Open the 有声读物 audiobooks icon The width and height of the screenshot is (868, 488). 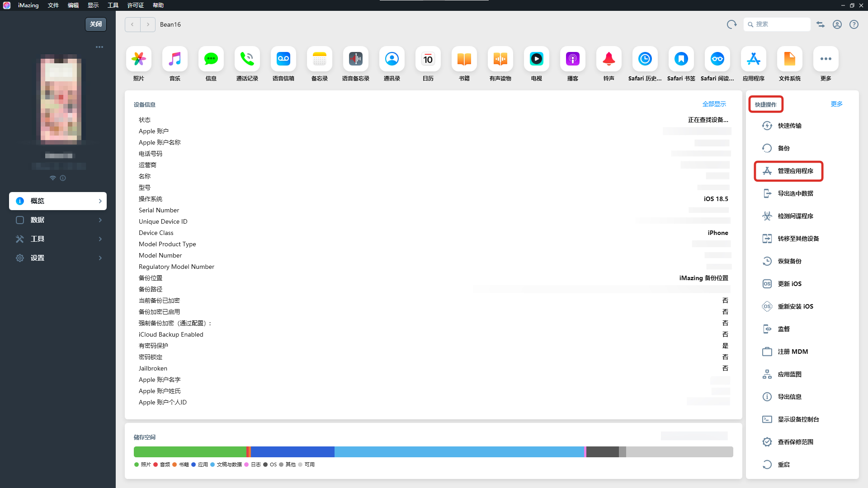pos(500,59)
